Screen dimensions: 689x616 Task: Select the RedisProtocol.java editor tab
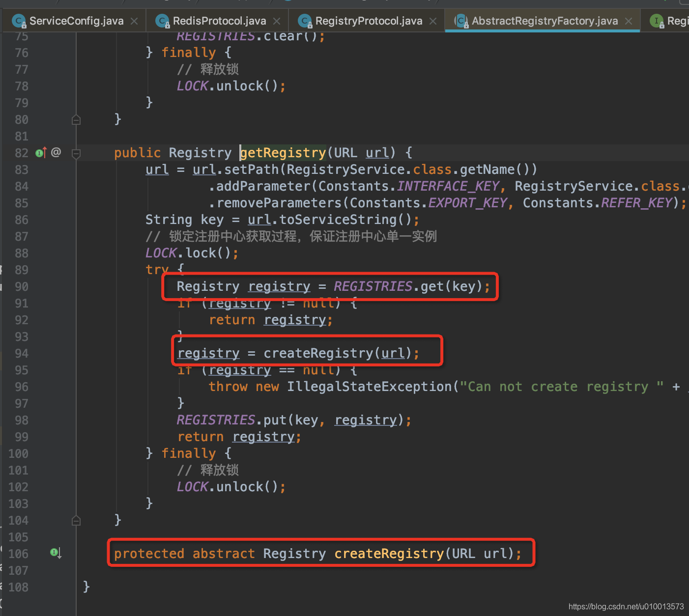pos(219,21)
